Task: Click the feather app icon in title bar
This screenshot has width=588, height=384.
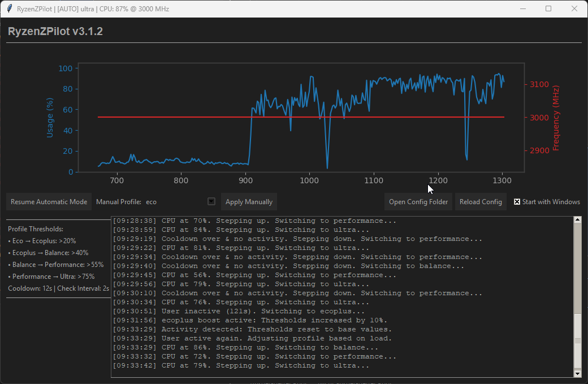Action: tap(9, 9)
